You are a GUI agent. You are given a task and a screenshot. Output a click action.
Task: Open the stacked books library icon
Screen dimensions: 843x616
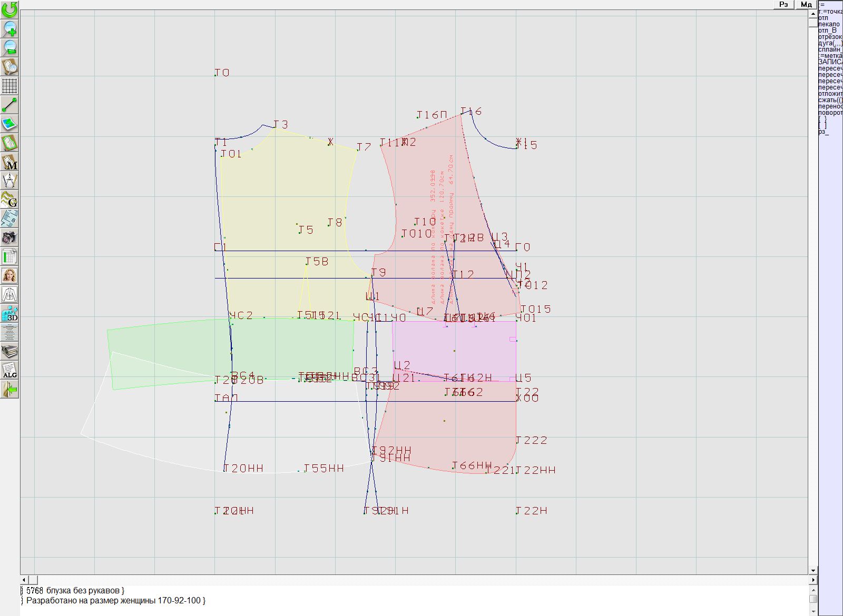[x=9, y=352]
